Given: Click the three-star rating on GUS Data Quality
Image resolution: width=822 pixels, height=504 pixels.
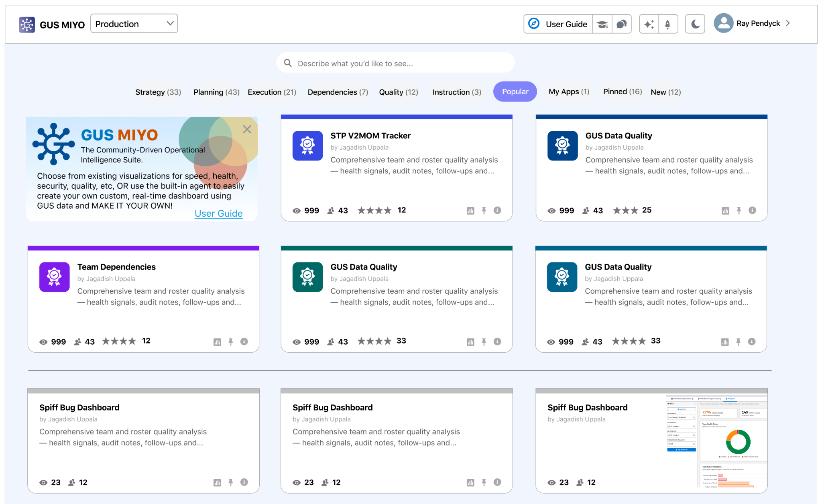Looking at the screenshot, I should coord(625,210).
